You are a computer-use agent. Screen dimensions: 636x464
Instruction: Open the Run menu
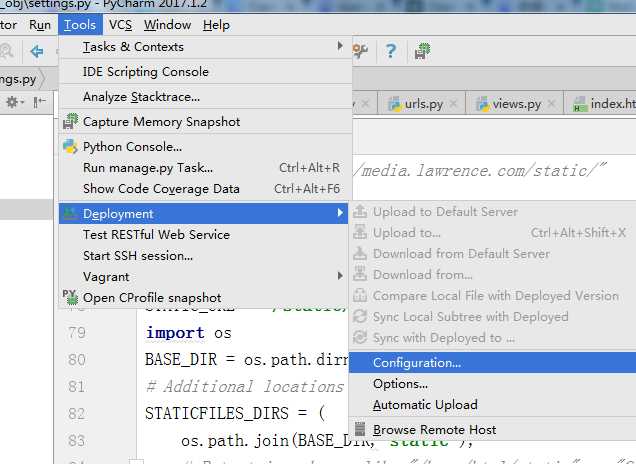coord(40,25)
